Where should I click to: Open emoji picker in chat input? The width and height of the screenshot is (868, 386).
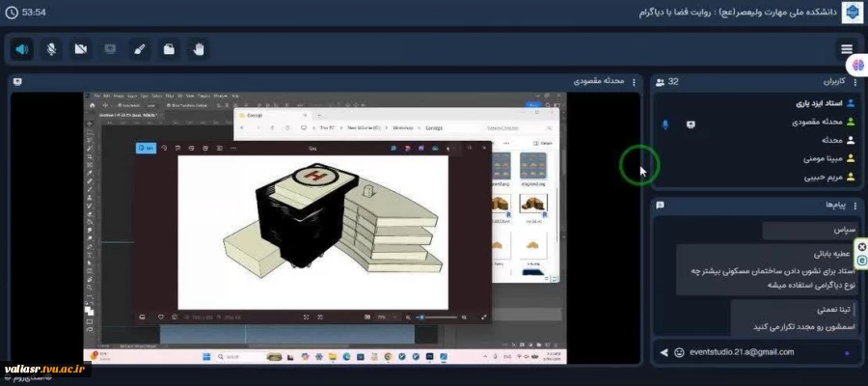click(x=679, y=352)
